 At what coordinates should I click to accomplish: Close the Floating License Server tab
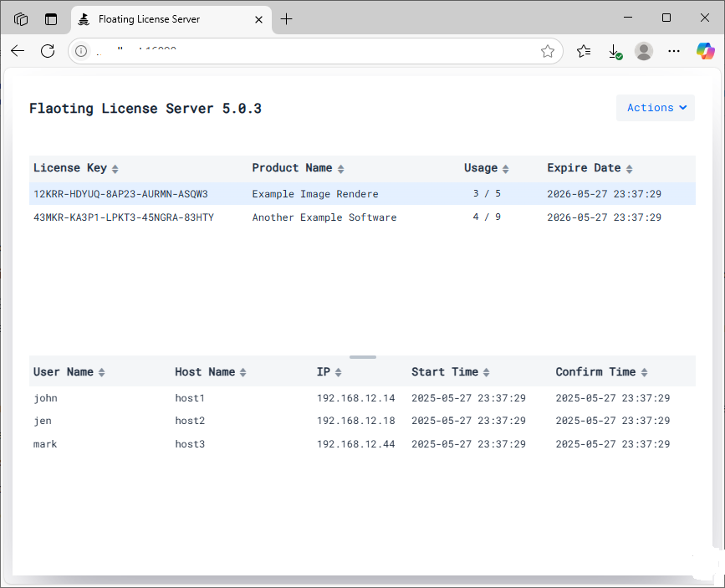click(x=259, y=19)
